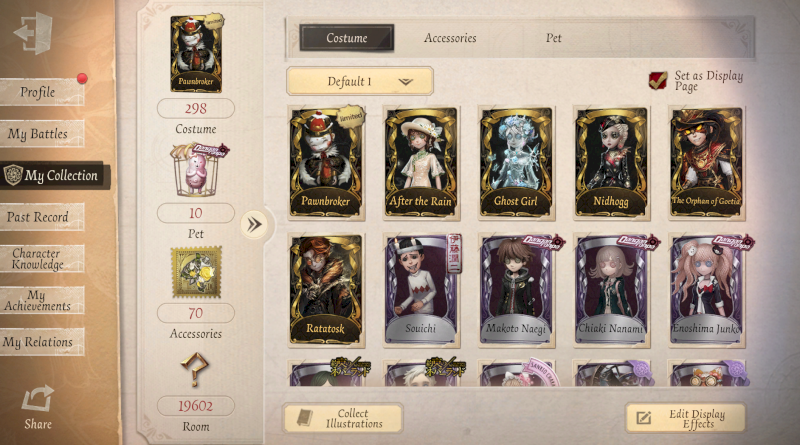Click the question mark Room icon
Screen dimensions: 800x445
tap(195, 368)
